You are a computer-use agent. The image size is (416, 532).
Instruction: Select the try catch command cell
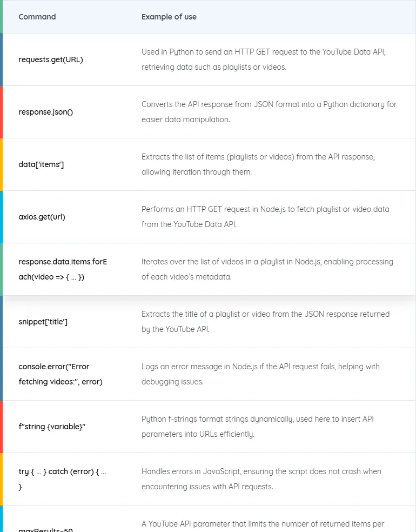pyautogui.click(x=69, y=479)
